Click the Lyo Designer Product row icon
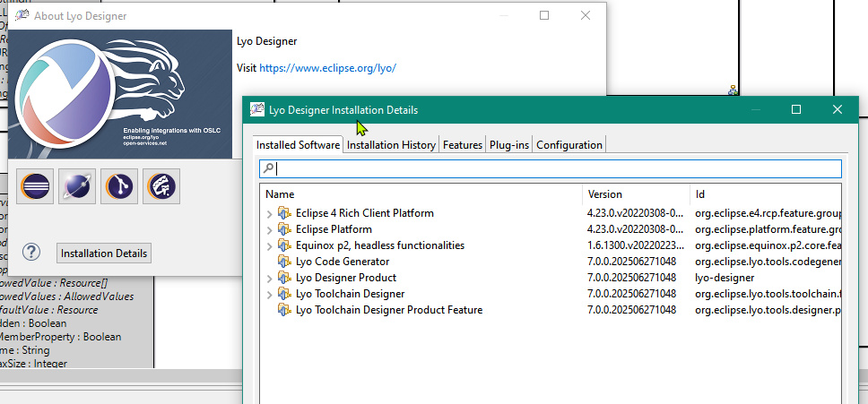Viewport: 868px width, 404px height. [x=284, y=278]
